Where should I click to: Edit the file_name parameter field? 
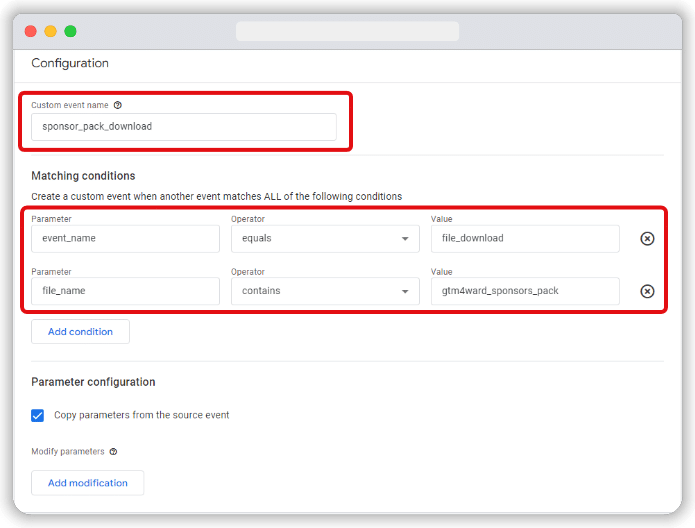pos(125,291)
